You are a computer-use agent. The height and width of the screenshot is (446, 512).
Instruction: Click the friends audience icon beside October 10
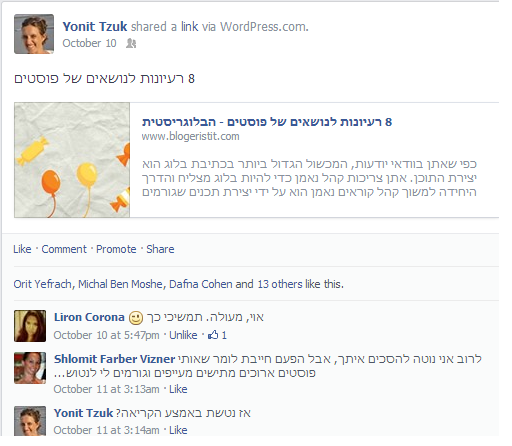click(x=131, y=43)
